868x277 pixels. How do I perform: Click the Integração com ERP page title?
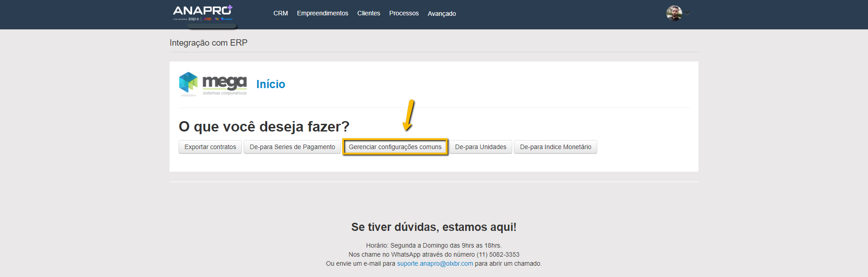click(x=208, y=43)
